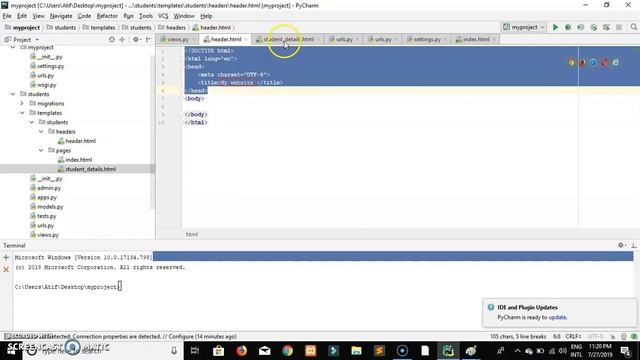640x360 pixels.
Task: Run with coverage icon in the toolbar
Action: (x=580, y=27)
